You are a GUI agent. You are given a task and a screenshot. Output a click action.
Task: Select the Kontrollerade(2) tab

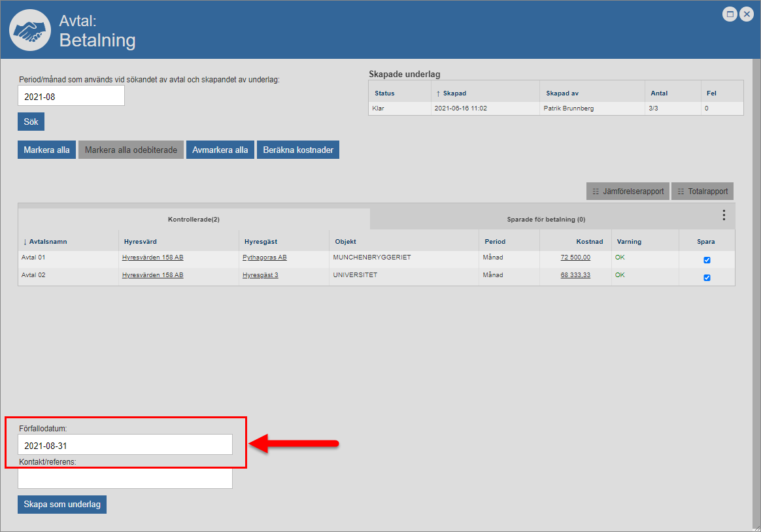(x=194, y=220)
